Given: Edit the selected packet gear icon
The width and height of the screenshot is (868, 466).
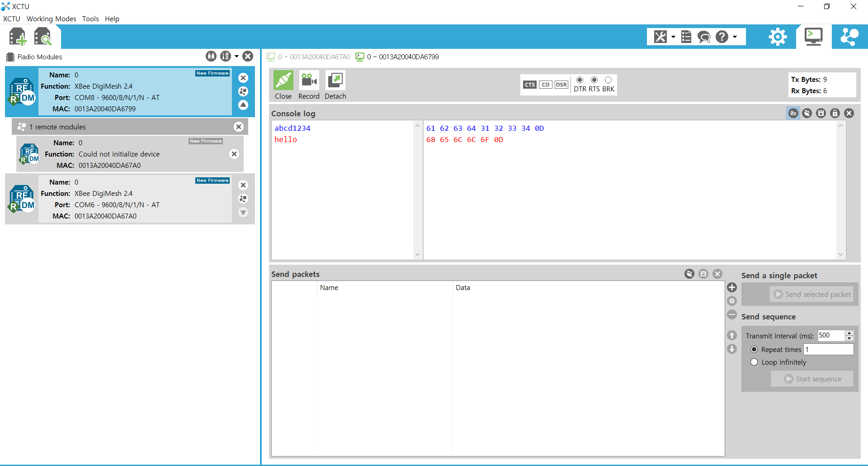Looking at the screenshot, I should [x=732, y=301].
